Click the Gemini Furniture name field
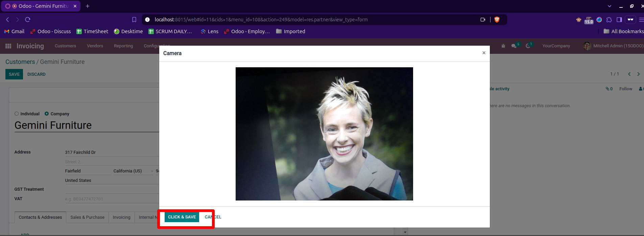The width and height of the screenshot is (644, 236). pos(87,125)
